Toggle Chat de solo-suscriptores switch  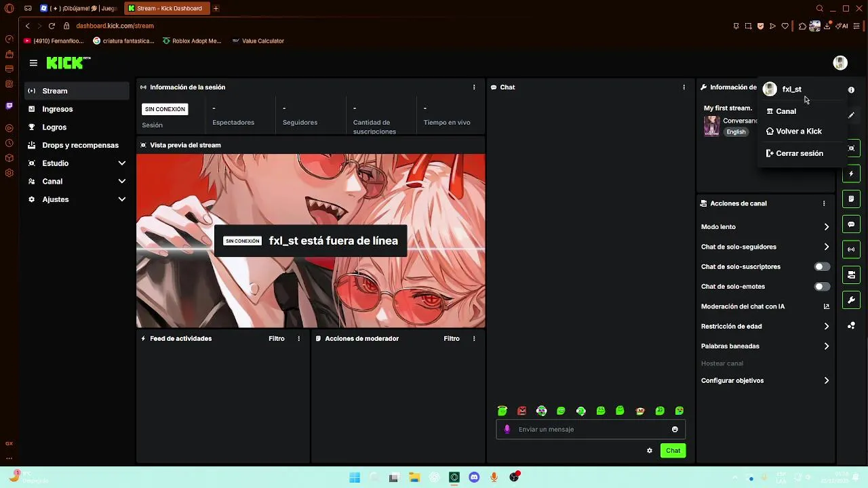click(x=822, y=267)
